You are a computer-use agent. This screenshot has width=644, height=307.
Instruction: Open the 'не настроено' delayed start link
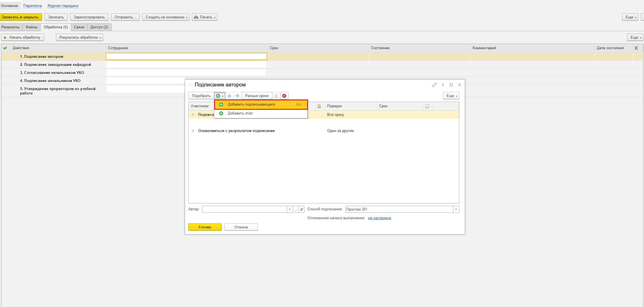pos(379,218)
